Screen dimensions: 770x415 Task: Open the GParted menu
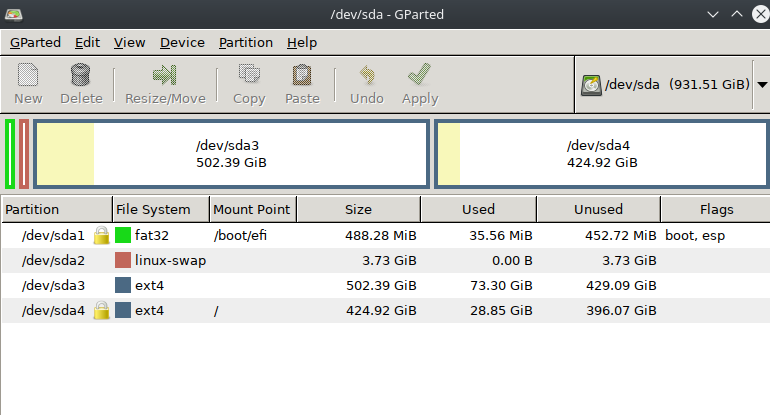coord(35,42)
